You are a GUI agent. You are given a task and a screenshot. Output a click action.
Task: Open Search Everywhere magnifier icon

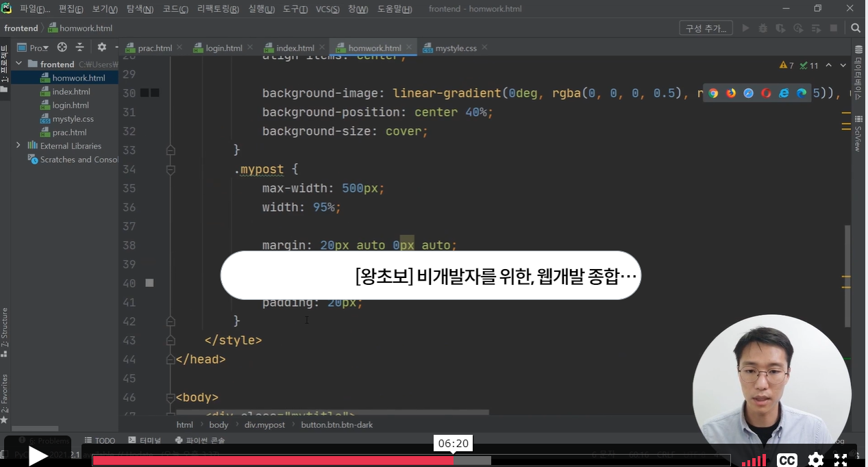(856, 28)
